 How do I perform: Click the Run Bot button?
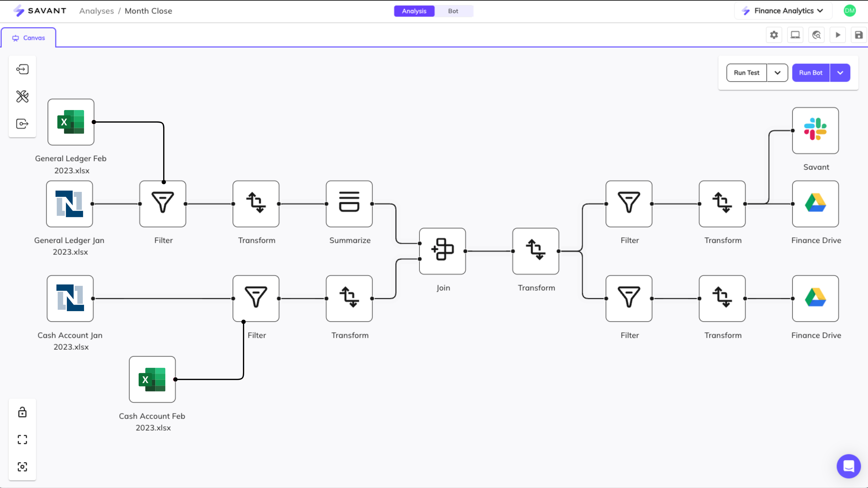pyautogui.click(x=810, y=73)
